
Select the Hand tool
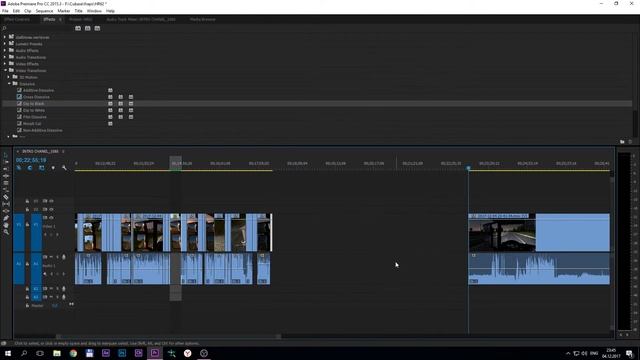click(6, 225)
